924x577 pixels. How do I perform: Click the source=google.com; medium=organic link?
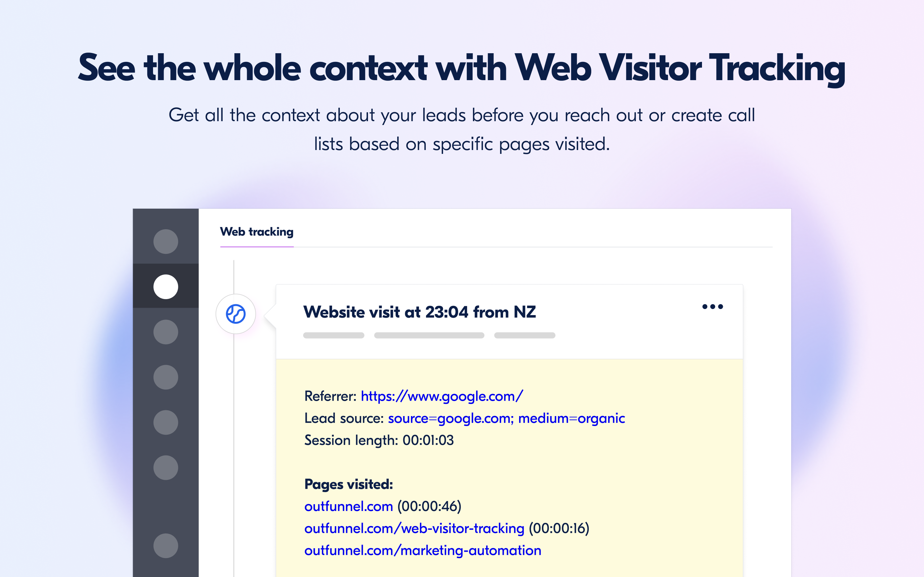(506, 419)
